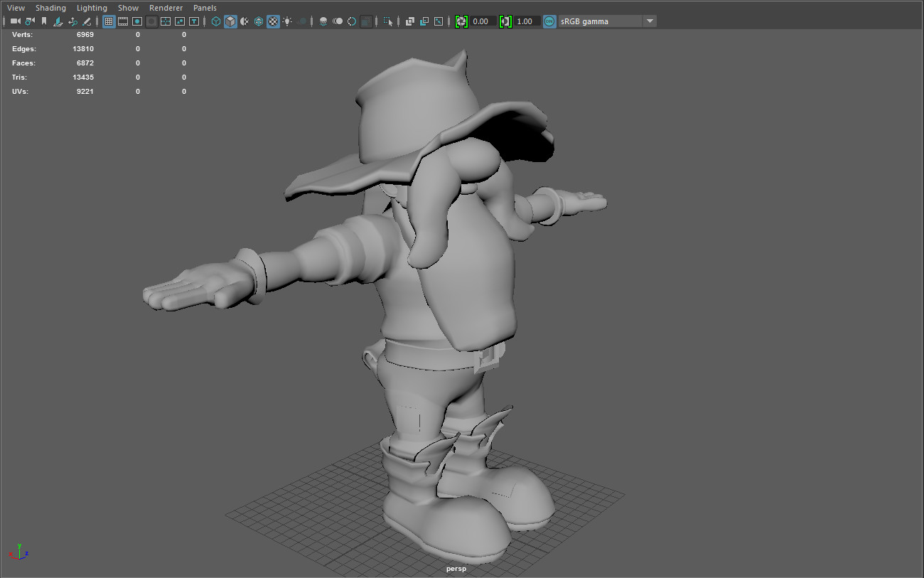Click the depth of field icon
924x578 pixels.
[x=366, y=21]
